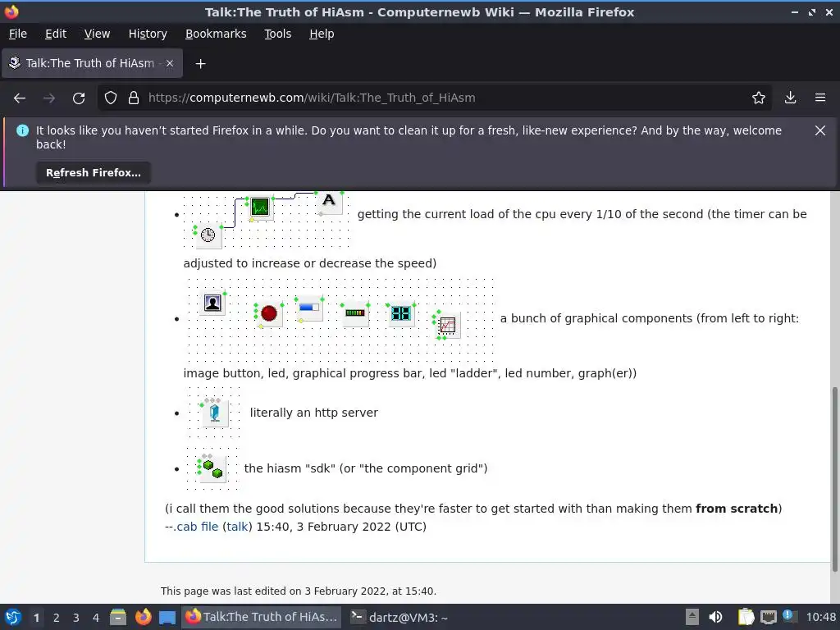The image size is (840, 630).
Task: Click the removable media eject tray icon
Action: pyautogui.click(x=692, y=617)
